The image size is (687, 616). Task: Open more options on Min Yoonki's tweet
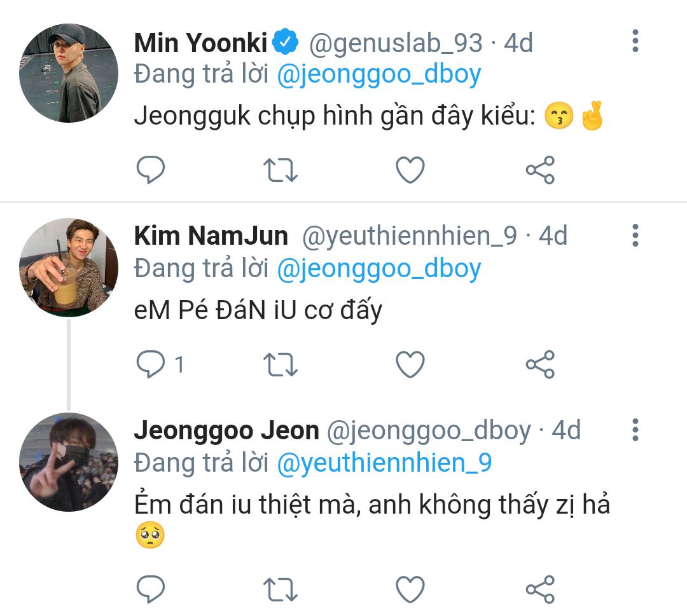tap(635, 41)
